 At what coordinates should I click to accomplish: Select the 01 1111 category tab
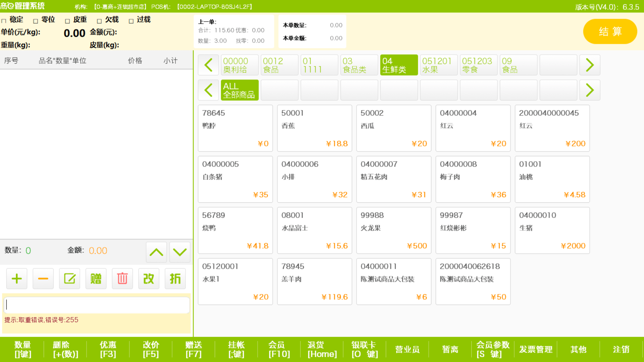319,65
